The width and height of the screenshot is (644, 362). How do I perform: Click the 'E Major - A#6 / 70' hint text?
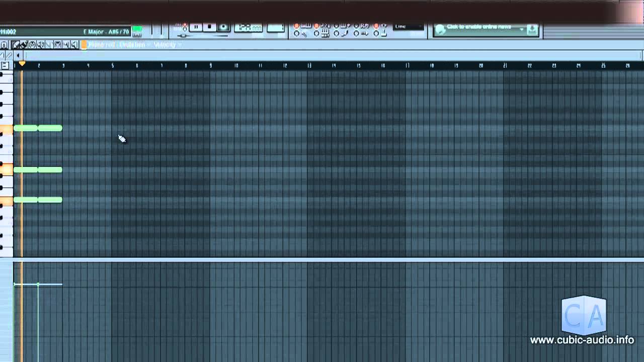[x=106, y=32]
